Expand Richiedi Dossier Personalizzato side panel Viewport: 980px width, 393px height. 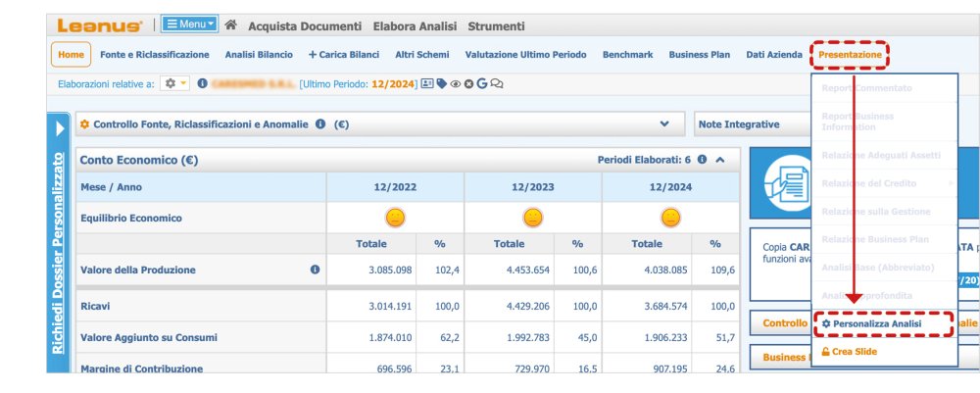[59, 128]
